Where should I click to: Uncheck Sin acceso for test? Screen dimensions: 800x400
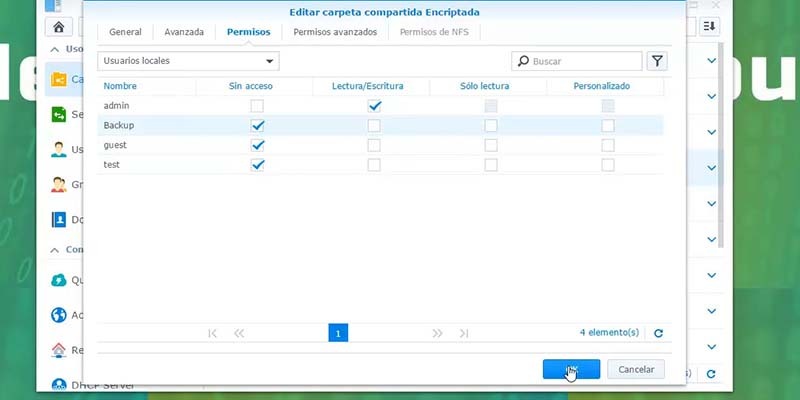click(x=257, y=165)
